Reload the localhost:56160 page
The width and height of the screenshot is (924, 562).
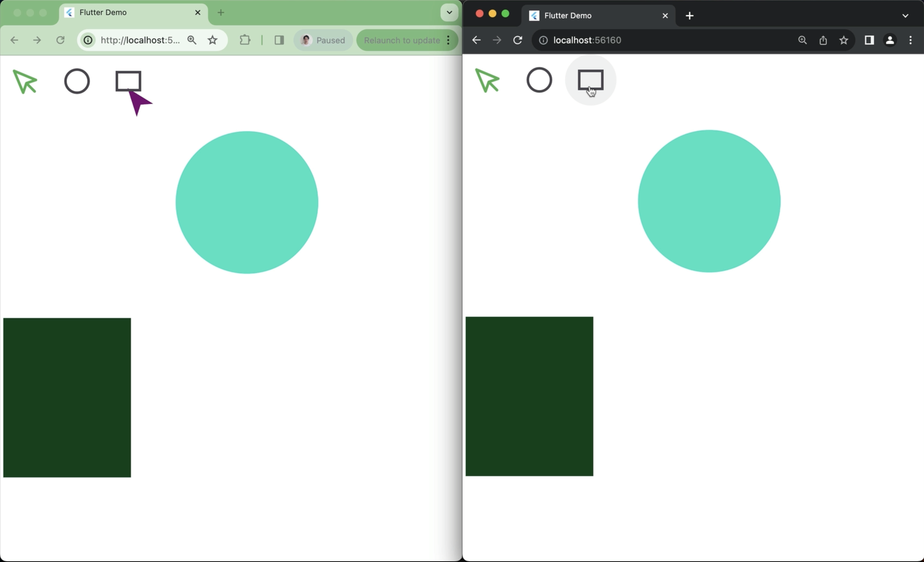pyautogui.click(x=518, y=40)
